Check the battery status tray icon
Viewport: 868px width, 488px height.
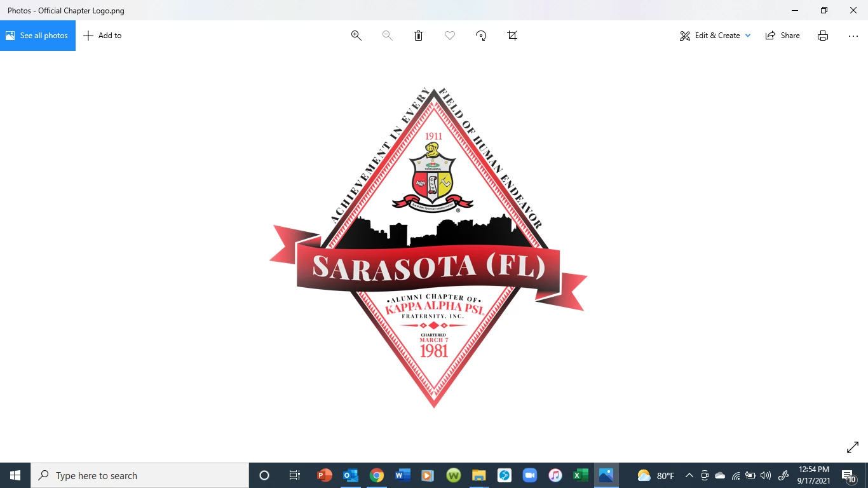(x=750, y=475)
